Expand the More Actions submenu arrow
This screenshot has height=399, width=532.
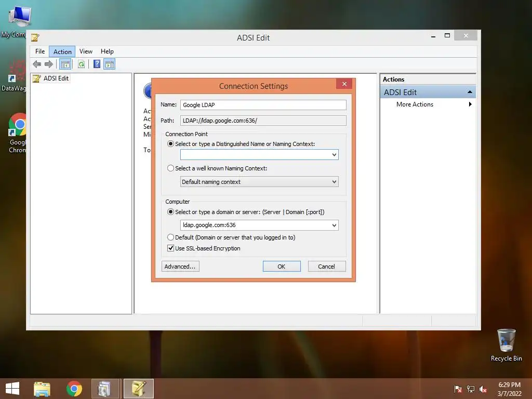pyautogui.click(x=470, y=104)
